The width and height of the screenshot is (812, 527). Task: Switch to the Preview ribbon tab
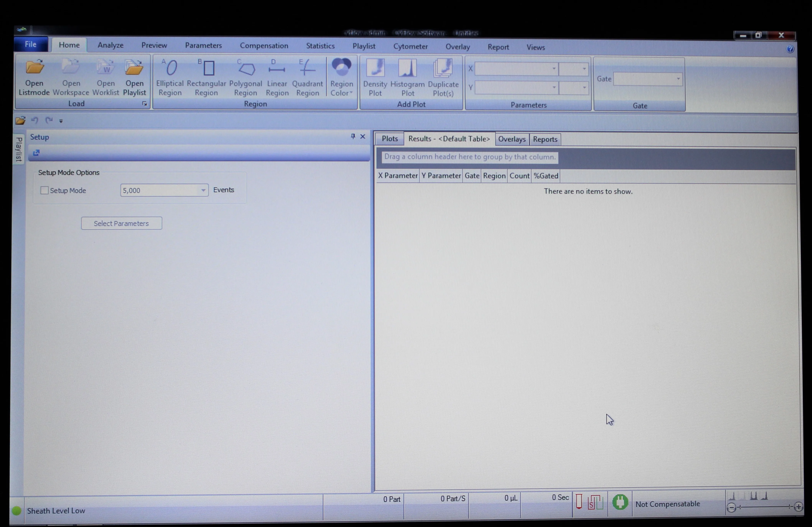click(154, 45)
